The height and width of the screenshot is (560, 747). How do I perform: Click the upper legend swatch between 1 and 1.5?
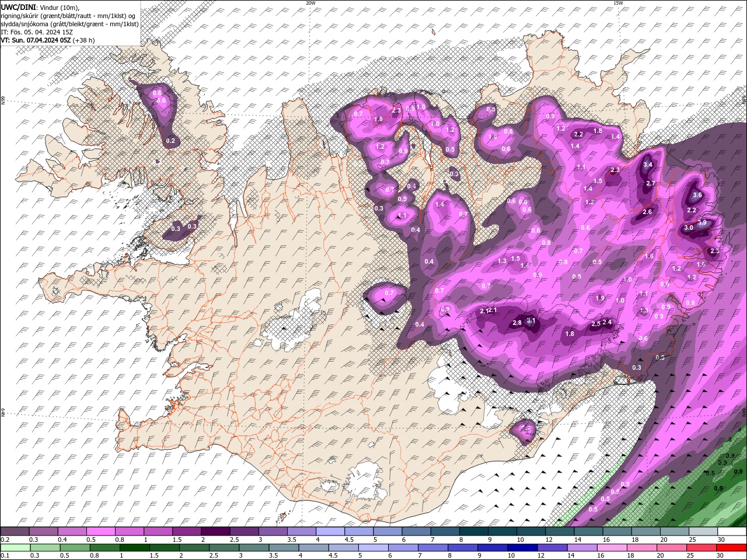(158, 531)
